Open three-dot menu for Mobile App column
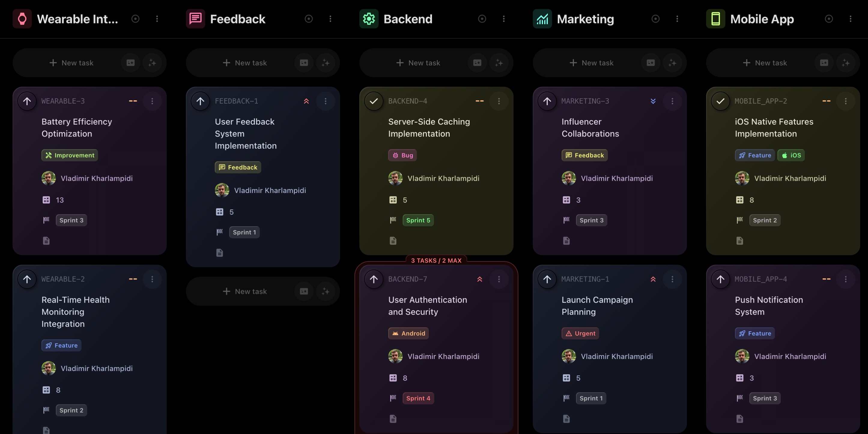Image resolution: width=868 pixels, height=434 pixels. click(851, 19)
